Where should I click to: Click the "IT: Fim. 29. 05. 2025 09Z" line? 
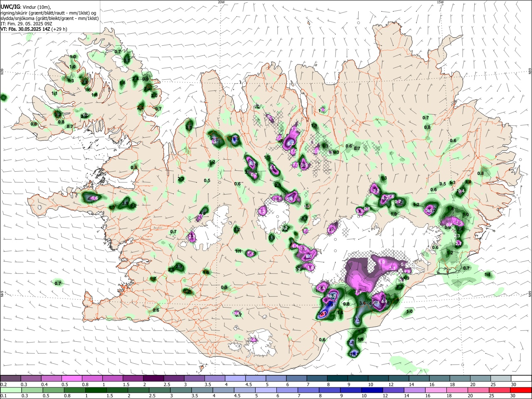click(26, 24)
